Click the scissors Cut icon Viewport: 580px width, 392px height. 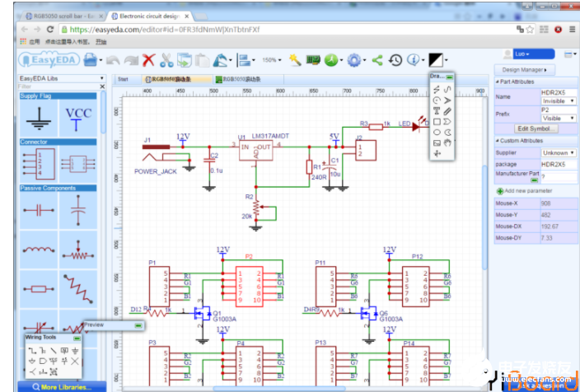tap(166, 60)
